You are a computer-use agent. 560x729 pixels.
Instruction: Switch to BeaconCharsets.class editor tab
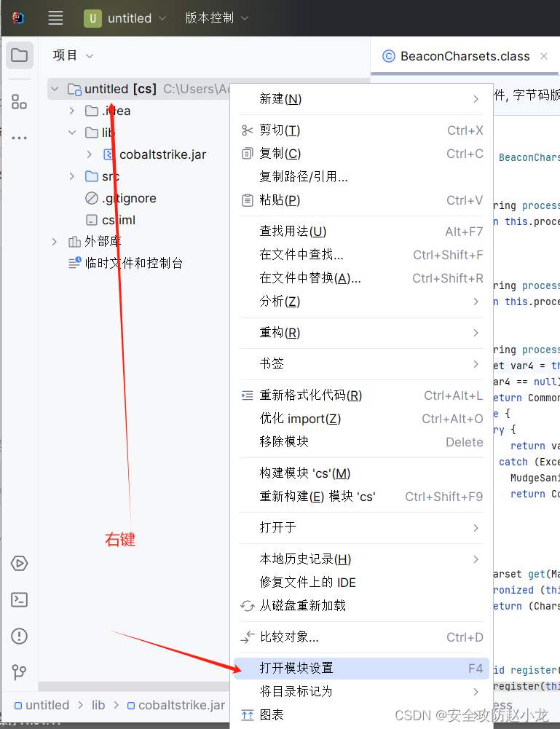(465, 56)
